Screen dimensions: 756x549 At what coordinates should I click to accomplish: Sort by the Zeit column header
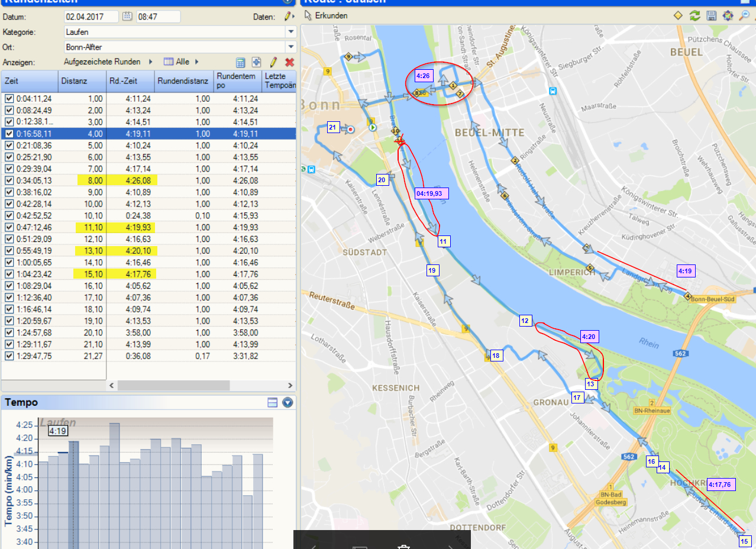(30, 81)
